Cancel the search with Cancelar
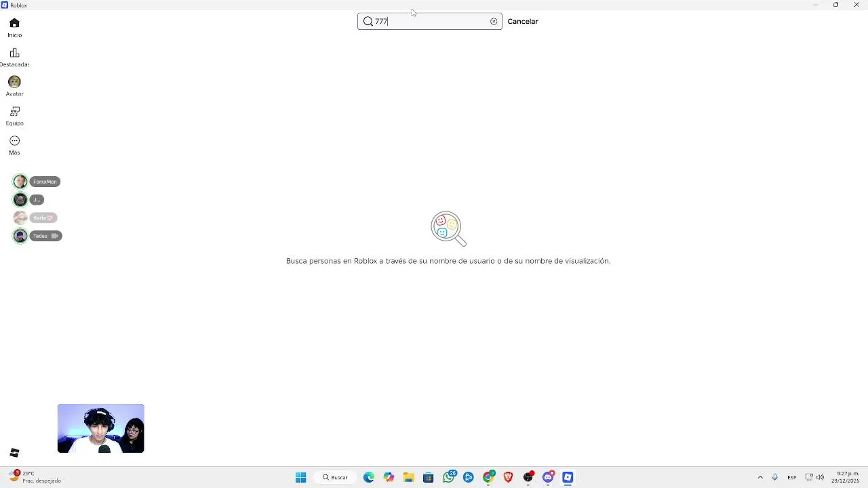The image size is (868, 488). [523, 22]
